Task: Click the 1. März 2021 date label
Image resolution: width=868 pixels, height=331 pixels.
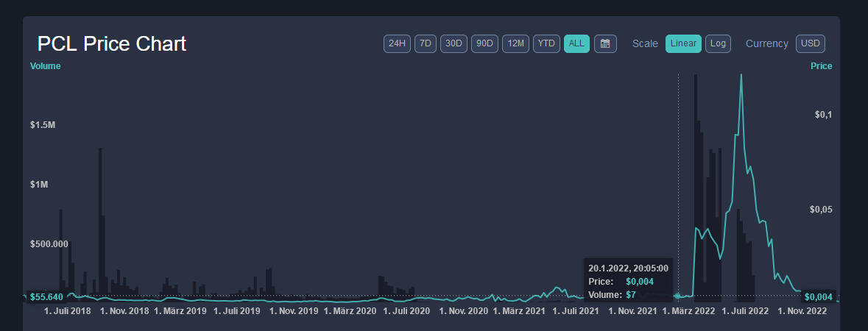Action: pyautogui.click(x=519, y=311)
